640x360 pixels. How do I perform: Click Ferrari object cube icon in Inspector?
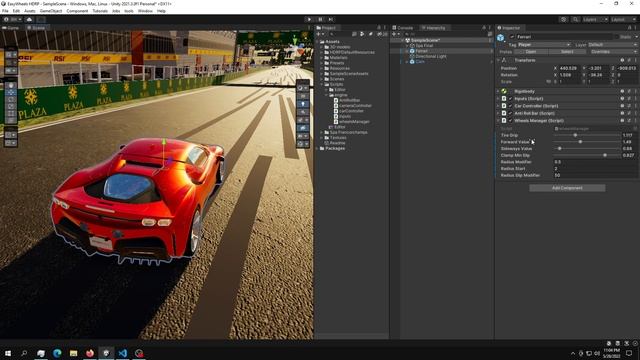click(x=500, y=38)
